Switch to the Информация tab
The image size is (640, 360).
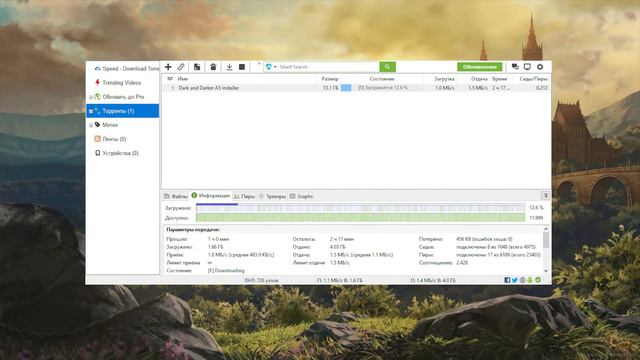pyautogui.click(x=211, y=196)
